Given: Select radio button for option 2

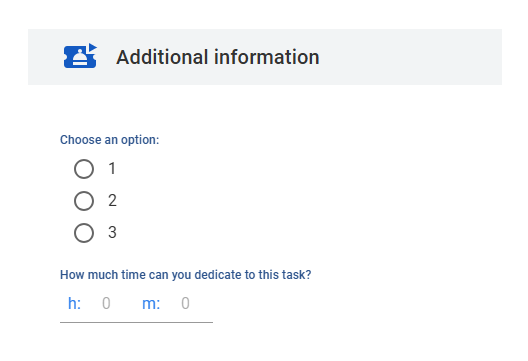Looking at the screenshot, I should click(x=84, y=201).
